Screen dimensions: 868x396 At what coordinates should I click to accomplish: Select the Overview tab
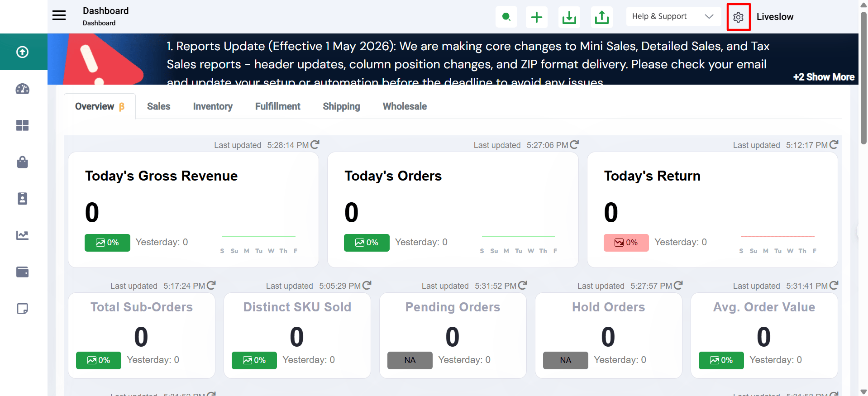pos(100,106)
